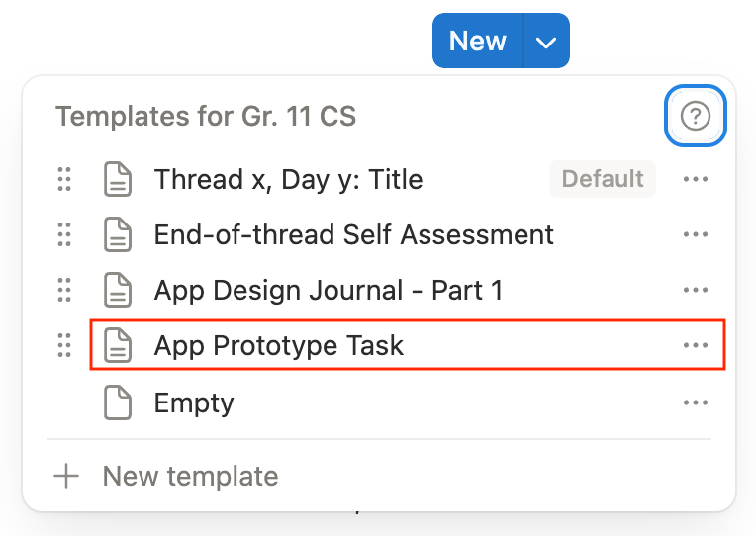The image size is (756, 536).
Task: Open three-dot options for App Prototype Task
Action: pyautogui.click(x=696, y=345)
